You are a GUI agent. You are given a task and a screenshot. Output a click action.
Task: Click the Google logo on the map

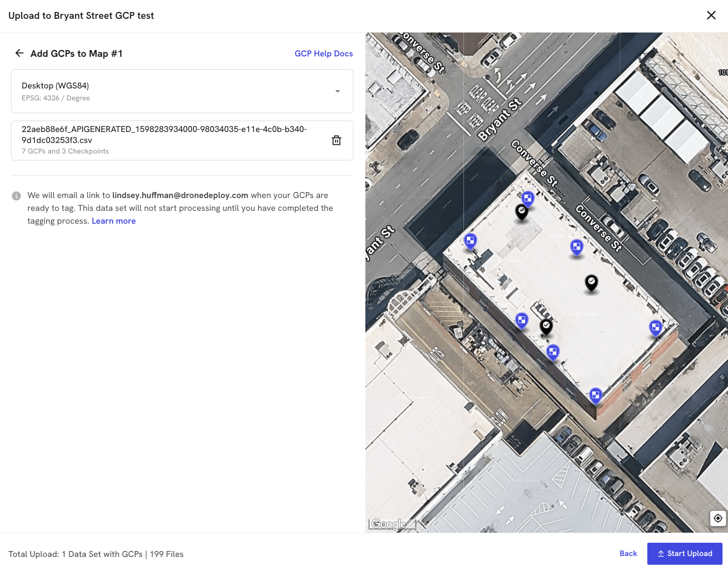(x=389, y=524)
